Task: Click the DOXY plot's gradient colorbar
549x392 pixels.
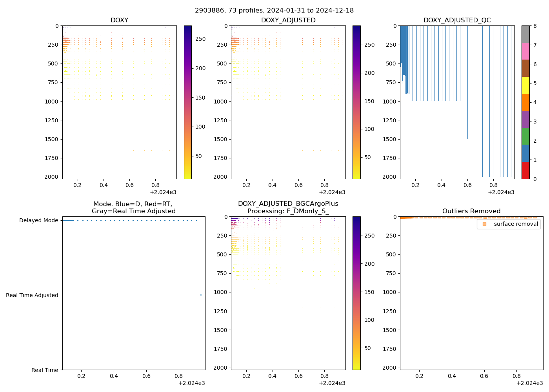Action: tap(188, 102)
